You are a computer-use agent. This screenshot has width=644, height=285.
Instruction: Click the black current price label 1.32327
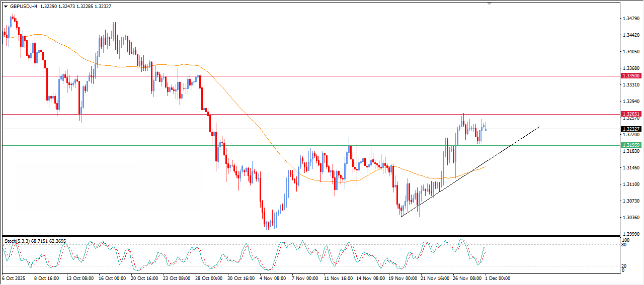click(x=631, y=129)
